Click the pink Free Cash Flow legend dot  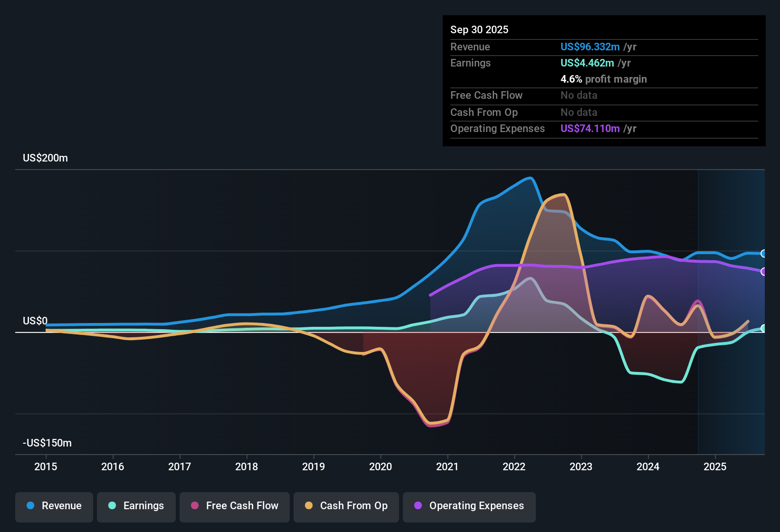point(194,506)
